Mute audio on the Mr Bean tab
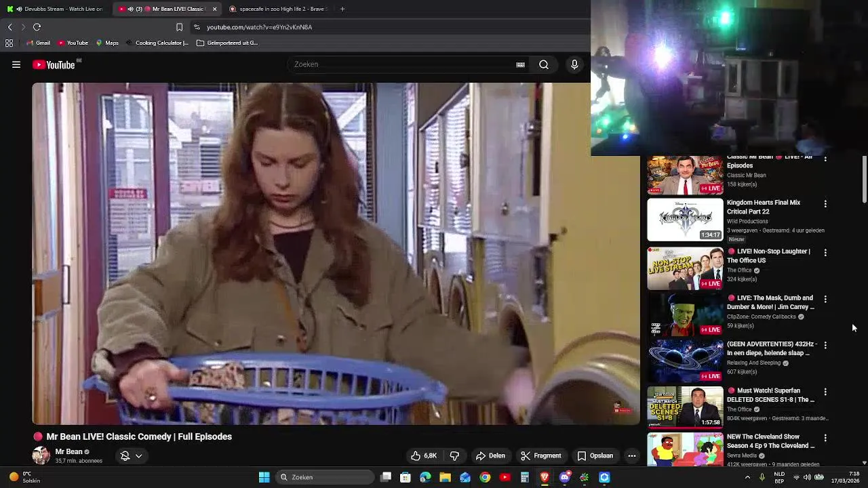This screenshot has width=868, height=488. coord(131,9)
